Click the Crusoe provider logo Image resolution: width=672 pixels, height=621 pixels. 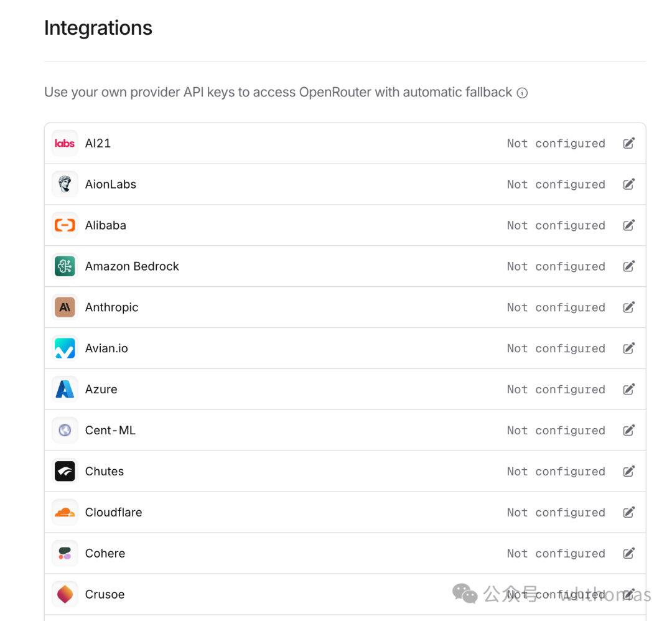pyautogui.click(x=65, y=594)
